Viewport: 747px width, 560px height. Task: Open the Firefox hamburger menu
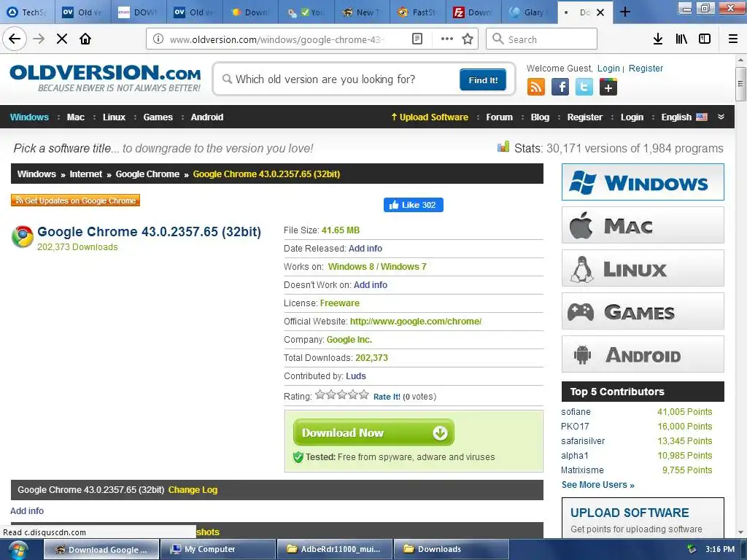733,39
